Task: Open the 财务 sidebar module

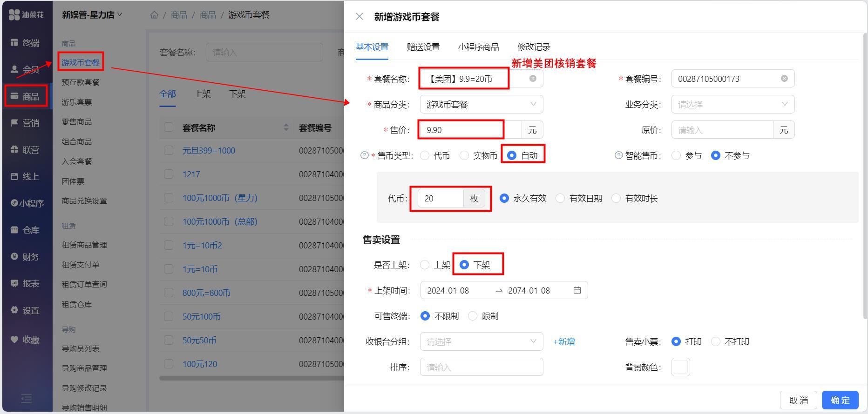Action: click(26, 257)
